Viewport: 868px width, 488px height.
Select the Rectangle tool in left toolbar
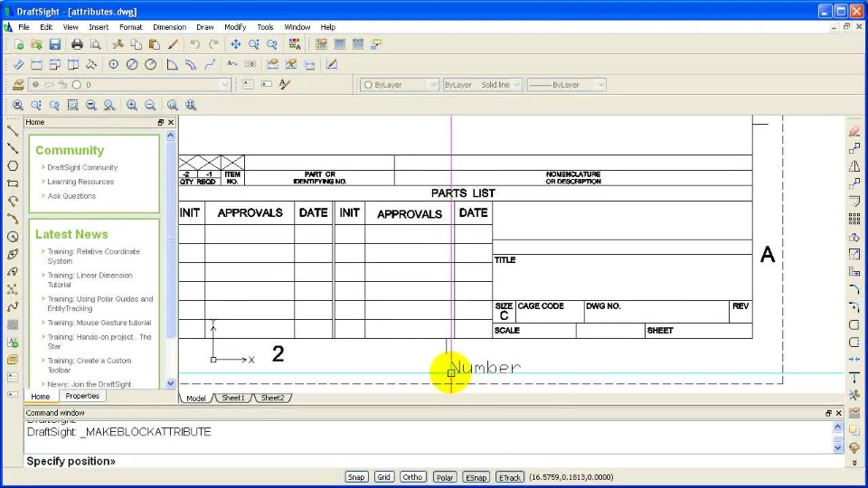pos(13,183)
